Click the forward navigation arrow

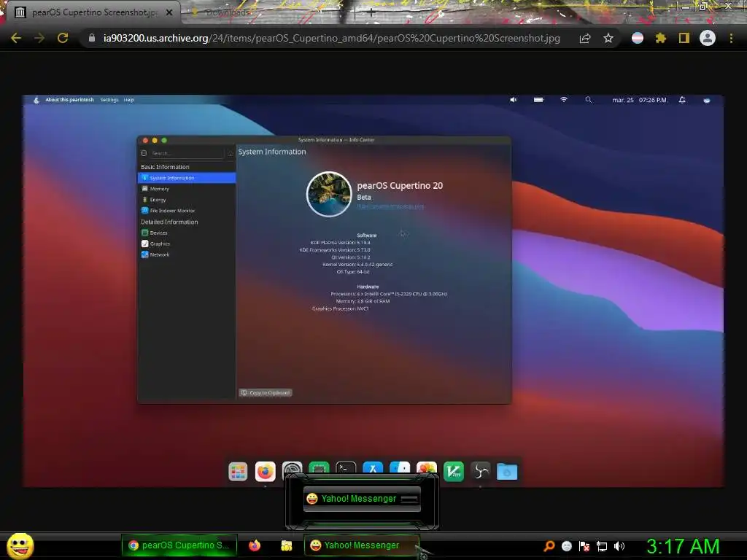39,38
